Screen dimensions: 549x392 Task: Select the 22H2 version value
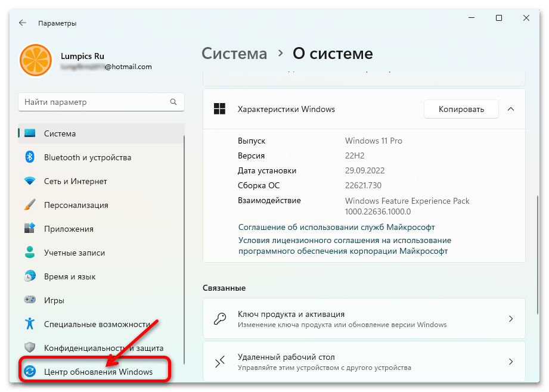[x=355, y=155]
